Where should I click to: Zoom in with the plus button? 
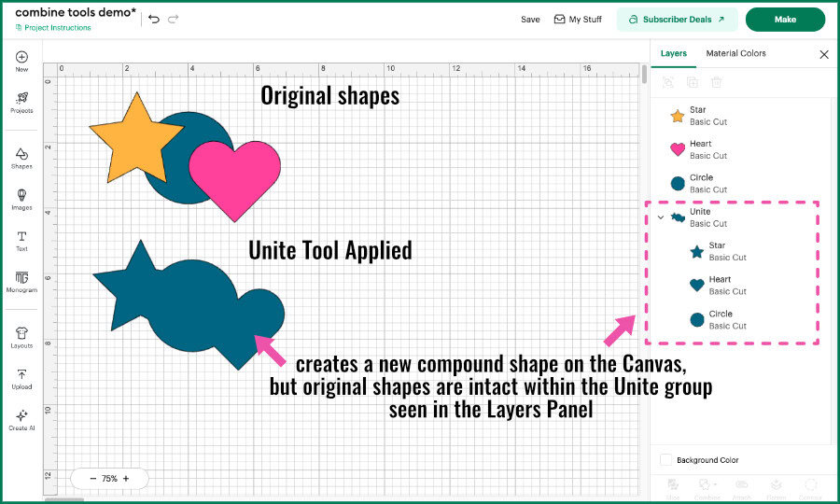tap(126, 479)
